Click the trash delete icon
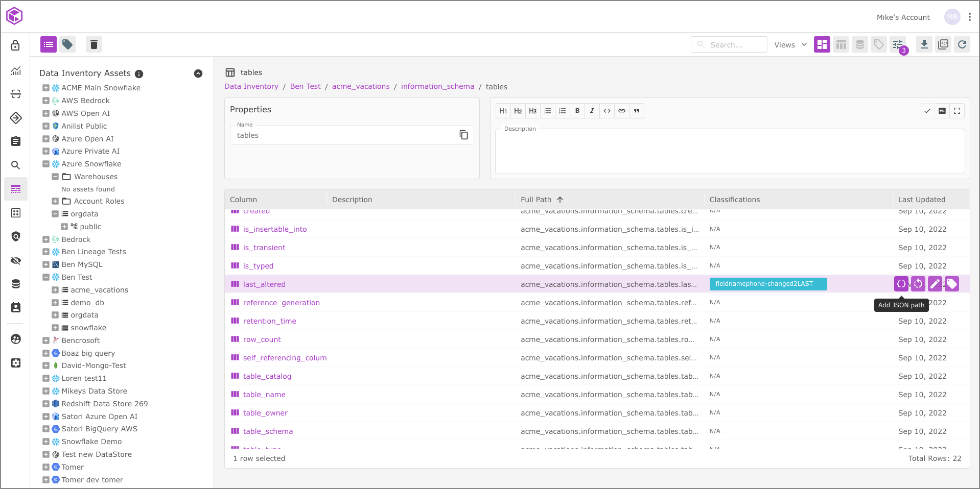This screenshot has height=489, width=980. click(94, 44)
